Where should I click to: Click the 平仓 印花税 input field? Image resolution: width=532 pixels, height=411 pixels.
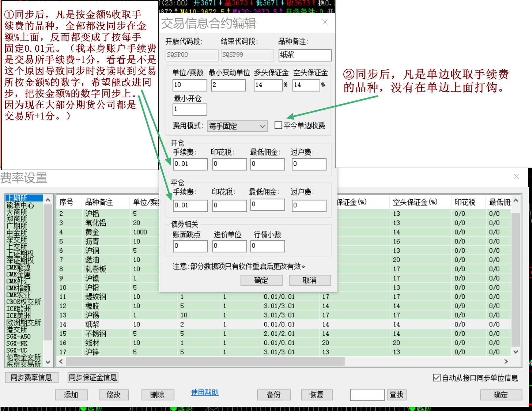coord(229,205)
